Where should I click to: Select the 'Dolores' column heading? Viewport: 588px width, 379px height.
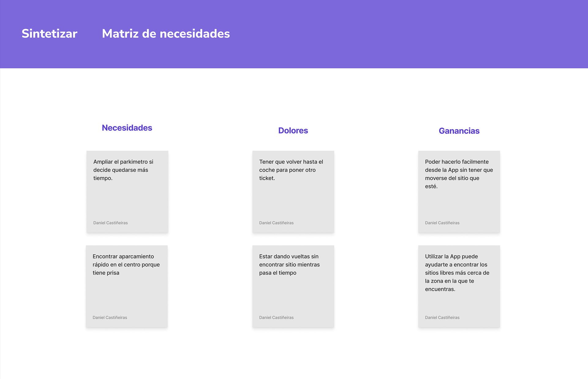tap(293, 130)
